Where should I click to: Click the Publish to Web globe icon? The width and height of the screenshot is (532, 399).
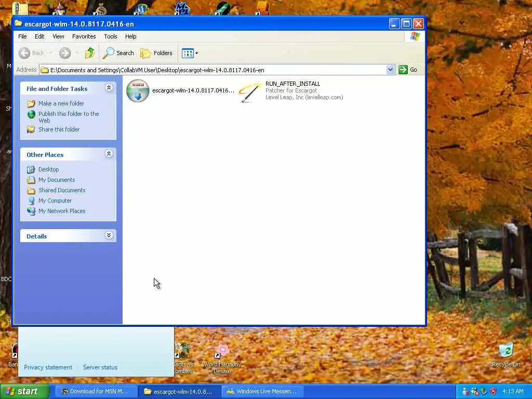point(31,114)
